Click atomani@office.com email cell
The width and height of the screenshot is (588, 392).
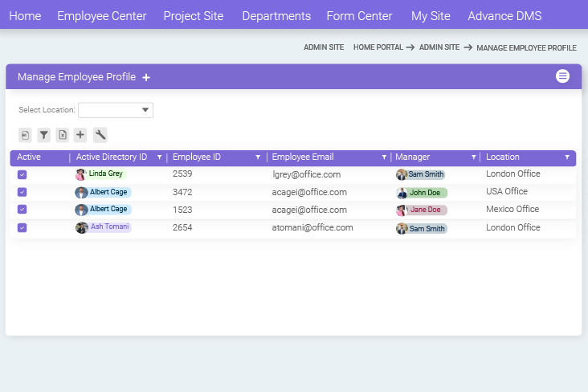[x=312, y=227]
